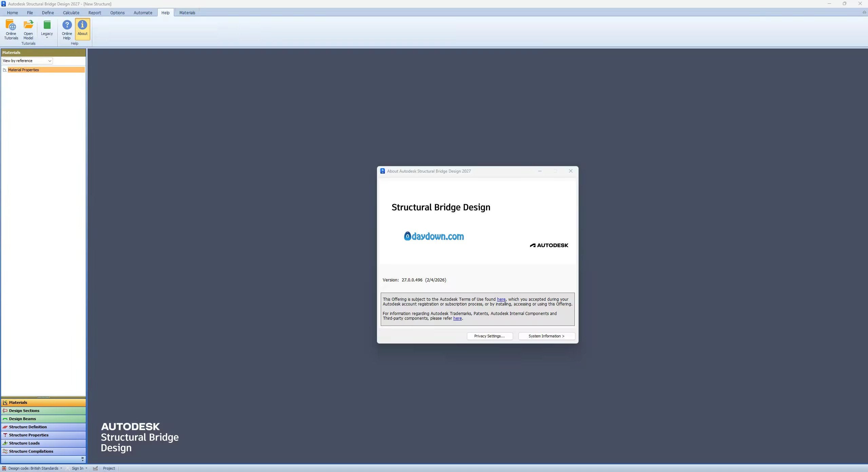
Task: Click the System Information button
Action: coord(546,336)
